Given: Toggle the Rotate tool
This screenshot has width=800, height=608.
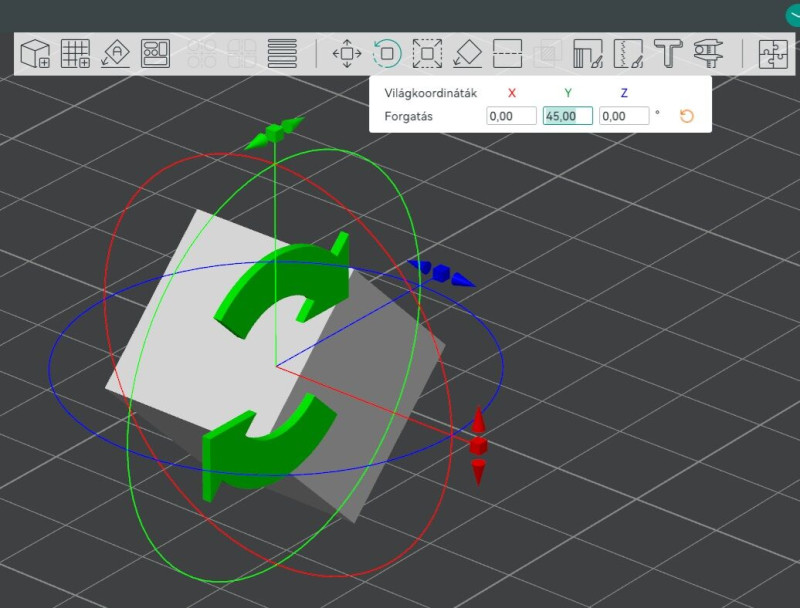Looking at the screenshot, I should pyautogui.click(x=387, y=54).
